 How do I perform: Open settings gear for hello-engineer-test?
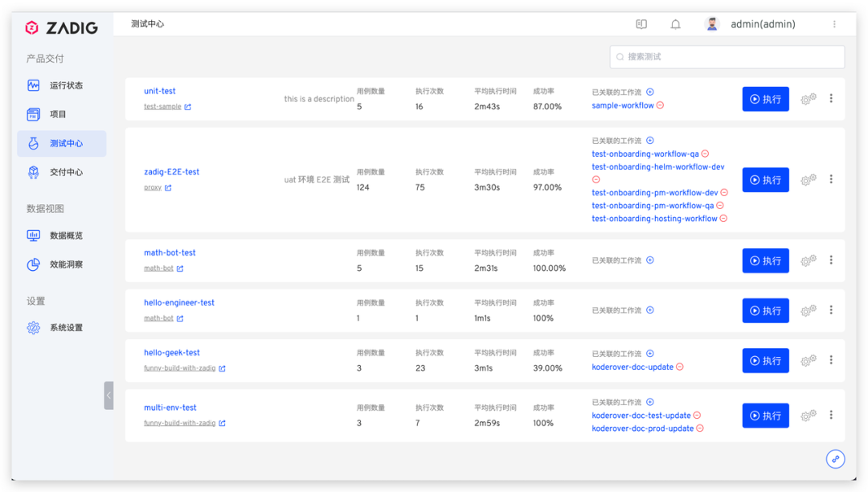pyautogui.click(x=809, y=310)
